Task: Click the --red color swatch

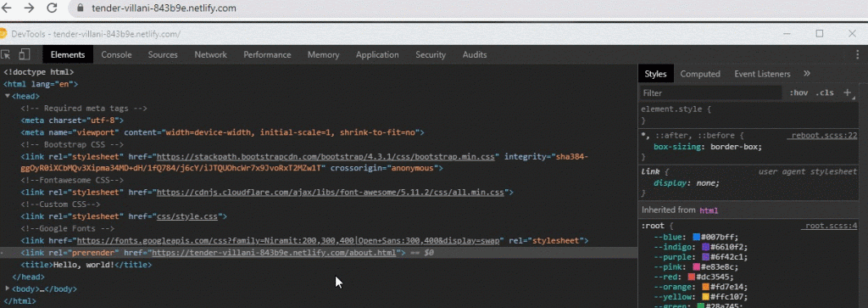Action: click(692, 277)
